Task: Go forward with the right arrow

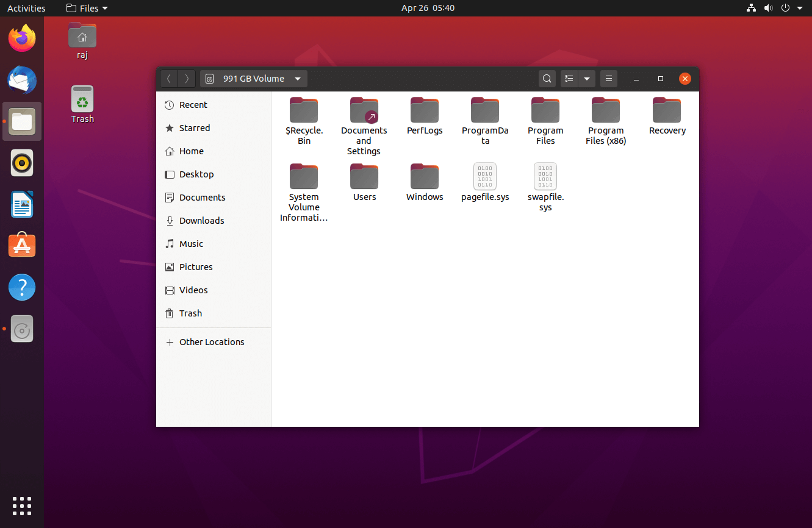Action: [x=187, y=79]
